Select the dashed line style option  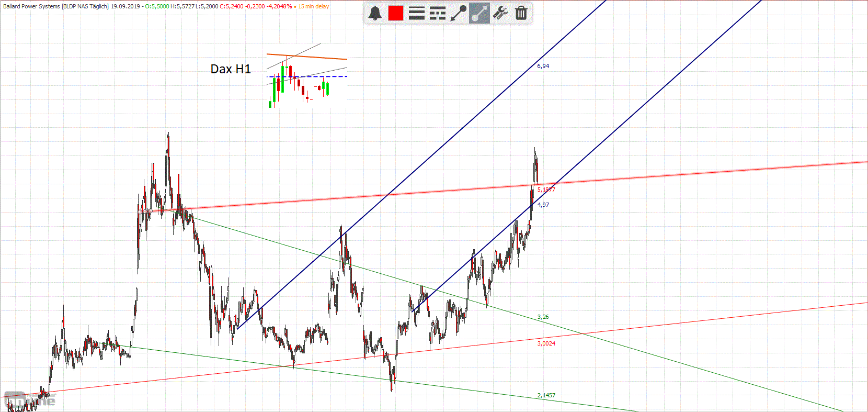pyautogui.click(x=438, y=13)
